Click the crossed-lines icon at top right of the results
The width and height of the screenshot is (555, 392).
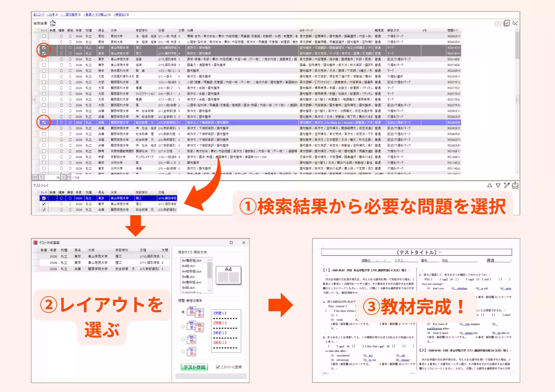(515, 23)
